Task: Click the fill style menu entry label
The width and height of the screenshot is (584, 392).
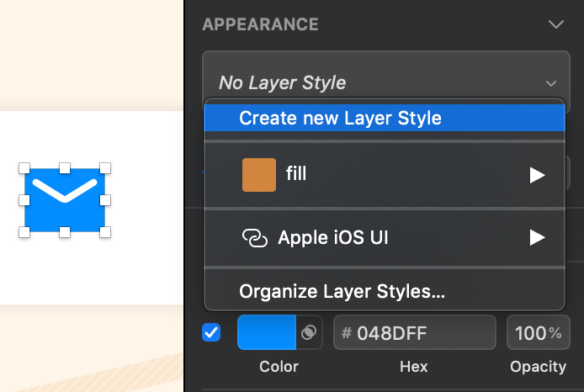Action: pyautogui.click(x=296, y=175)
